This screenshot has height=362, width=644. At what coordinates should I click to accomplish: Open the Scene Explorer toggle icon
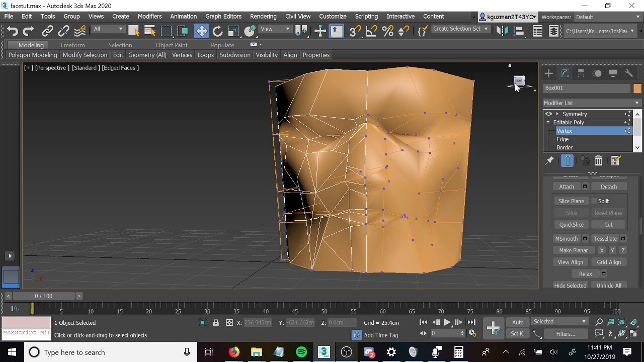tap(537, 31)
